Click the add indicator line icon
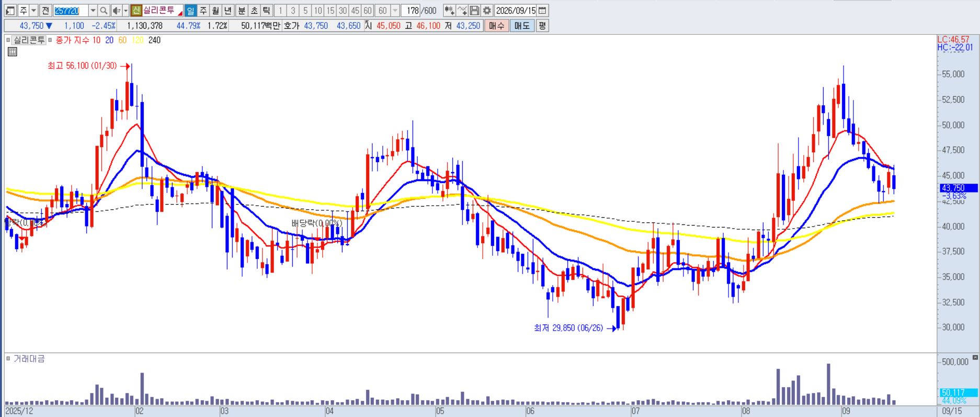The height and width of the screenshot is (417, 980). (x=462, y=10)
